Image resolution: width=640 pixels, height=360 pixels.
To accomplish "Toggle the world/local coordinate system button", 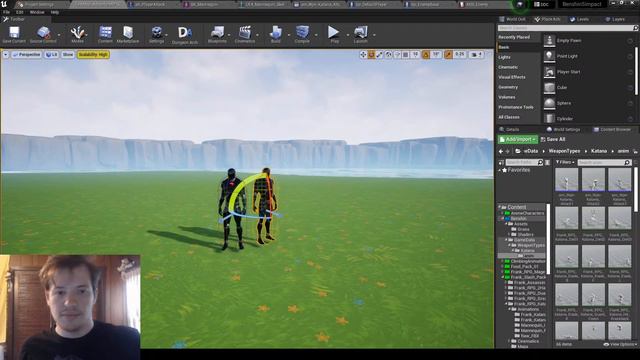I will (389, 55).
